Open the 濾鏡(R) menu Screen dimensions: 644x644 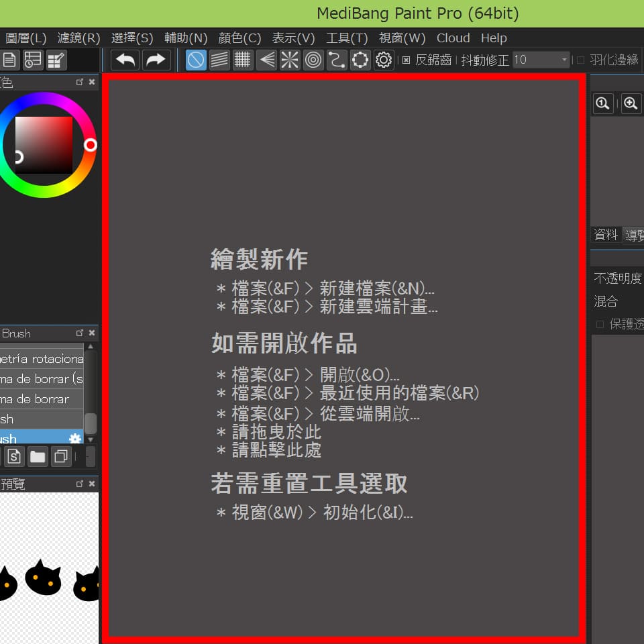pos(79,38)
